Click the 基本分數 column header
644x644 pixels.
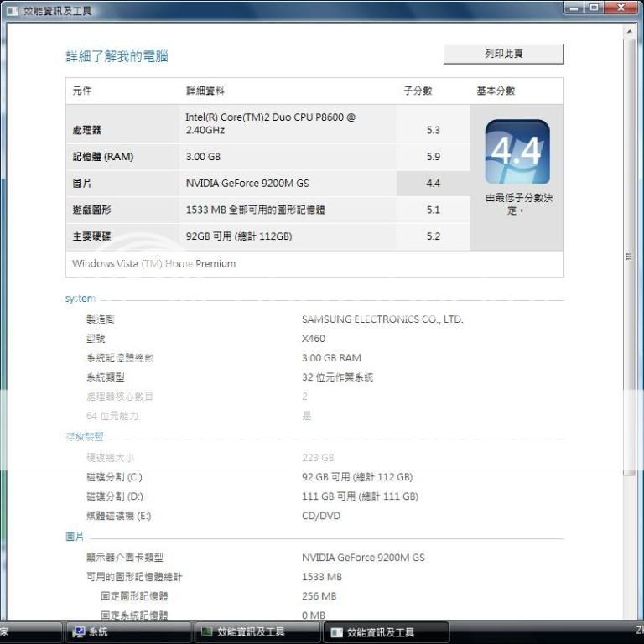496,91
